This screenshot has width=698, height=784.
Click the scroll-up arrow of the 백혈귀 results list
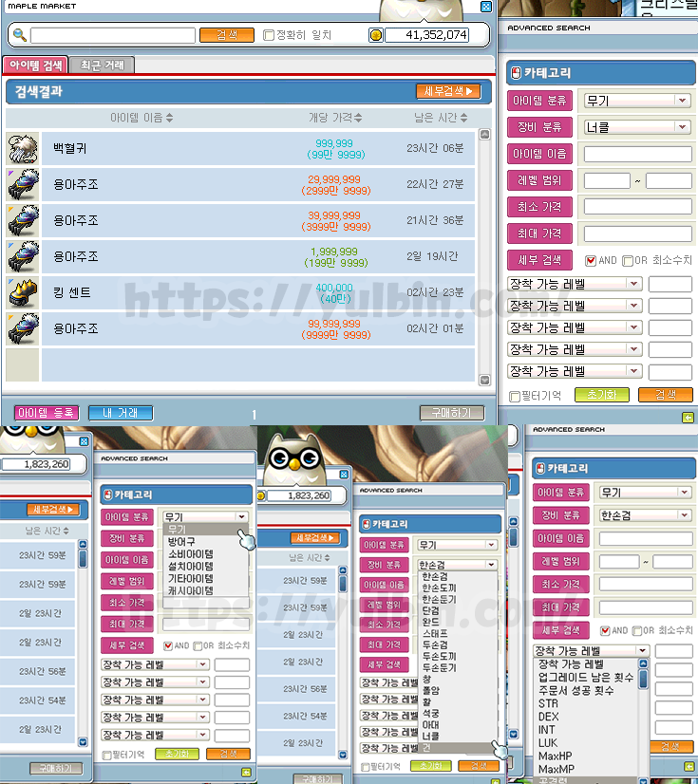[x=484, y=134]
